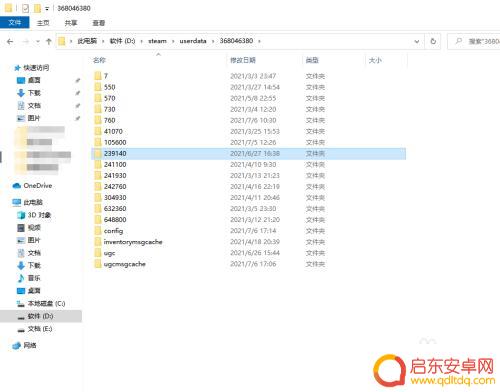500x392 pixels.
Task: Select the folder icon of 41070
Action: coord(98,131)
